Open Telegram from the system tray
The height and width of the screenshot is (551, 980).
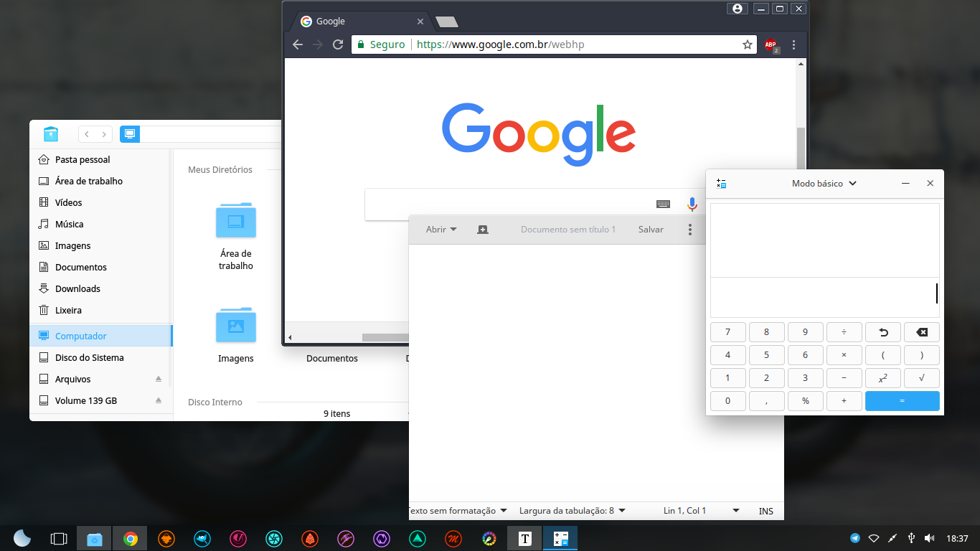[855, 538]
